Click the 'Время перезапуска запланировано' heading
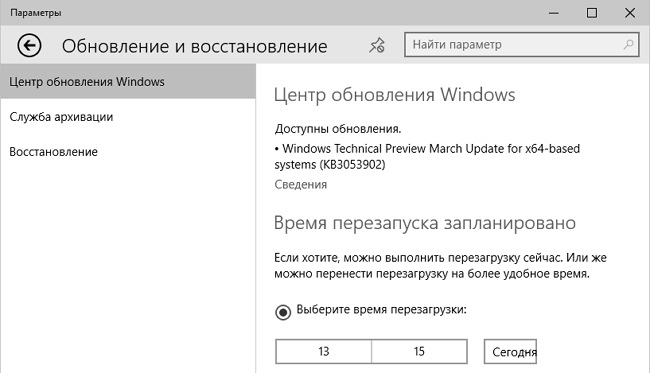Viewport: 650px width, 373px height. (x=425, y=223)
